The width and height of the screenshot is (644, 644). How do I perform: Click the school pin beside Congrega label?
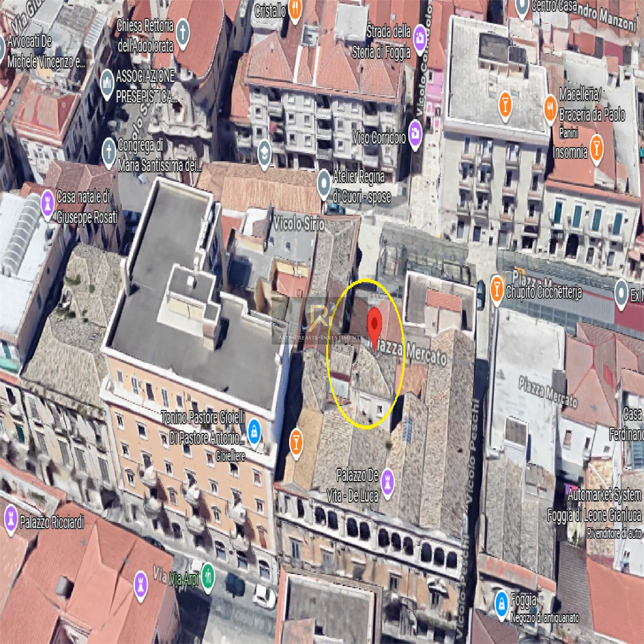click(x=264, y=153)
